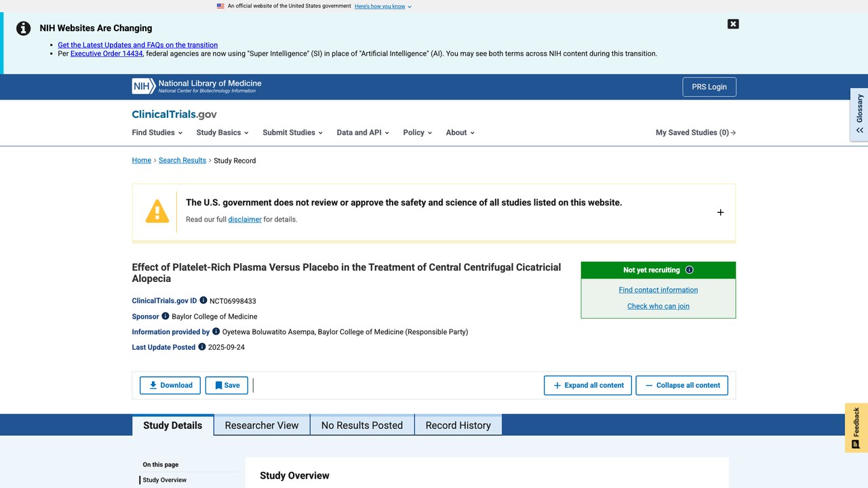Click the PRS Login button
The height and width of the screenshot is (488, 868).
tap(709, 87)
